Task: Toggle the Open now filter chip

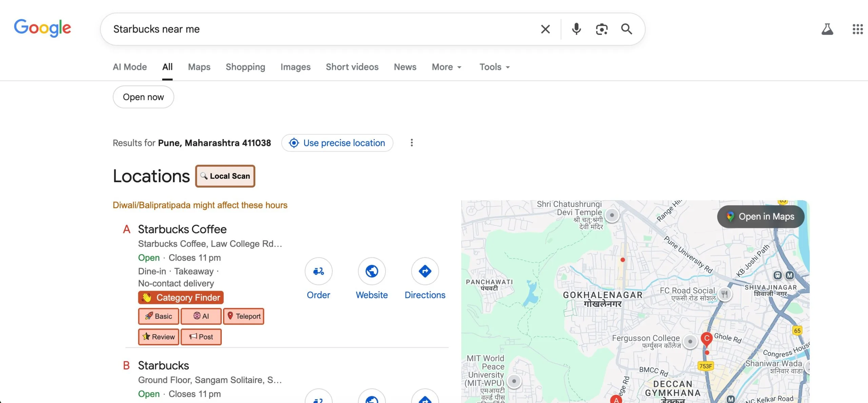Action: coord(143,97)
